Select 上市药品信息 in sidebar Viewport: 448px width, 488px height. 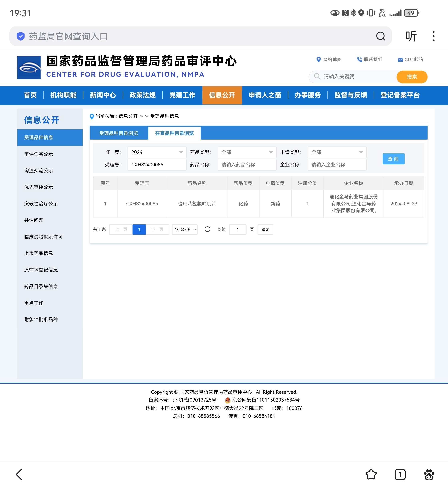[x=39, y=253]
